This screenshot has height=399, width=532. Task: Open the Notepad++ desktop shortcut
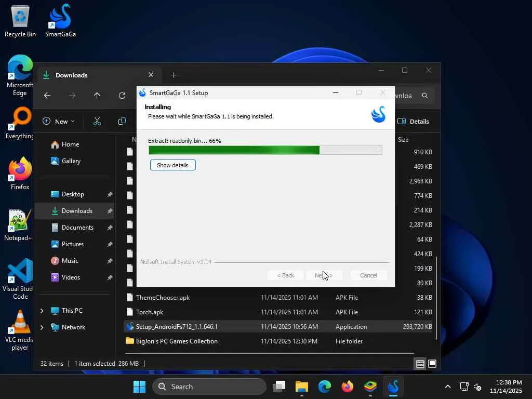pyautogui.click(x=18, y=224)
